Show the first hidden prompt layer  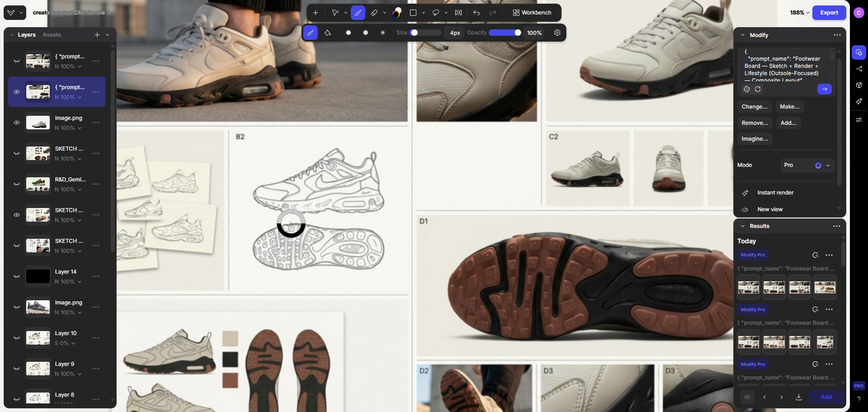pyautogui.click(x=17, y=61)
